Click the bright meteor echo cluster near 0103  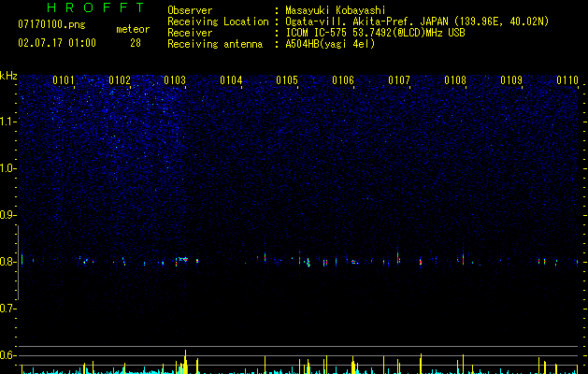click(182, 259)
